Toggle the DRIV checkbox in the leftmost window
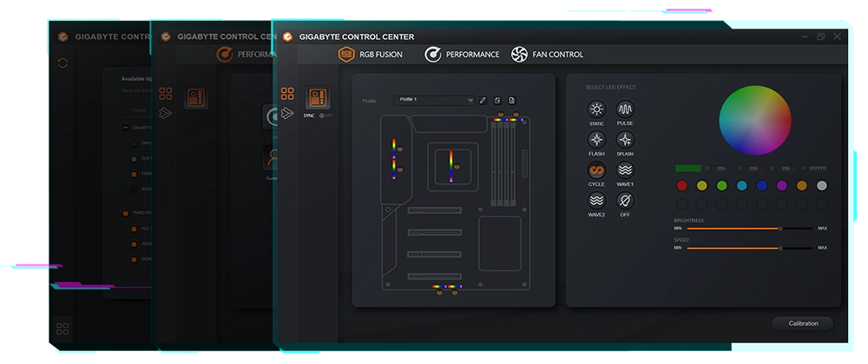The image size is (868, 364). point(134,143)
